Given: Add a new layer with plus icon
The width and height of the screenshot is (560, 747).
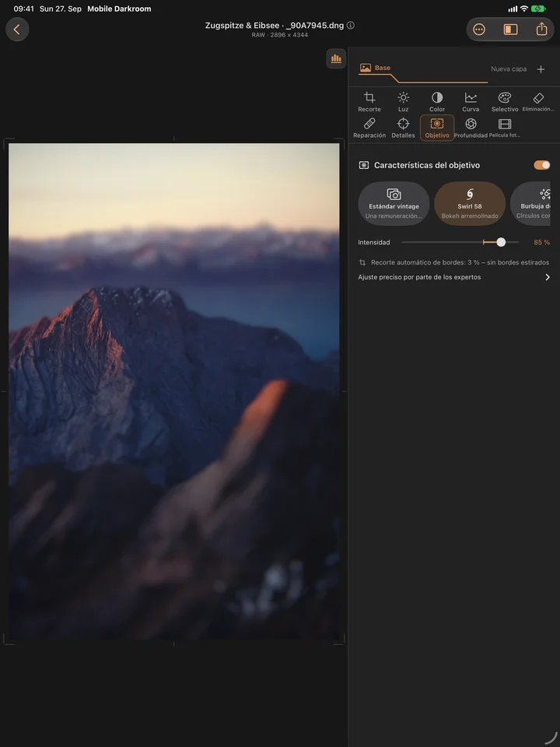Looking at the screenshot, I should click(x=541, y=69).
